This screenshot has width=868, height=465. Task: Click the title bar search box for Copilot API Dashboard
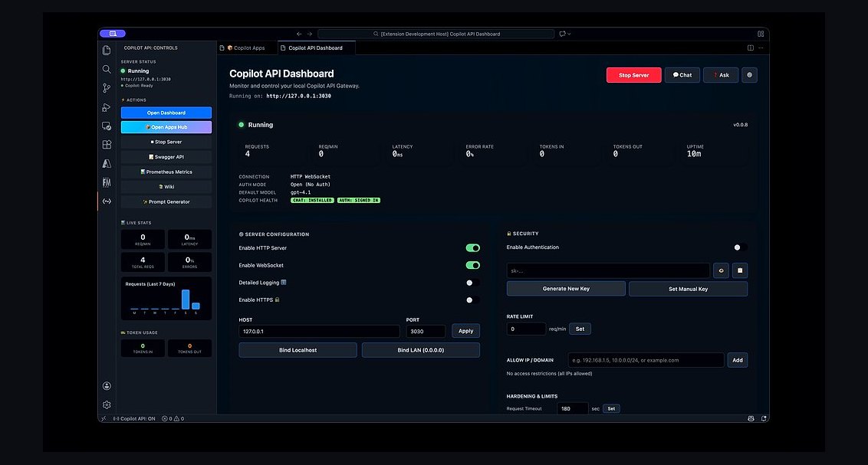[436, 34]
